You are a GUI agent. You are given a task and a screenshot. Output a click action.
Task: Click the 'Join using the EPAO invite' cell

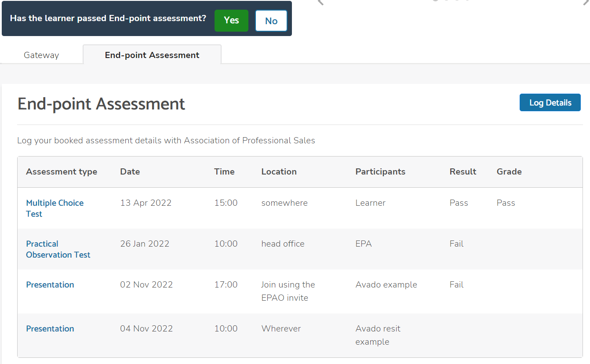pos(288,291)
